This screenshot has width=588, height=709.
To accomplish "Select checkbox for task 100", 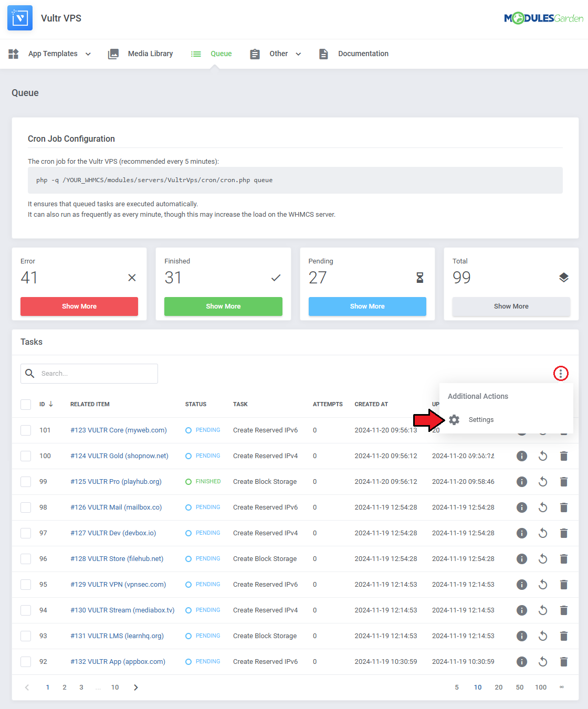I will (x=26, y=456).
